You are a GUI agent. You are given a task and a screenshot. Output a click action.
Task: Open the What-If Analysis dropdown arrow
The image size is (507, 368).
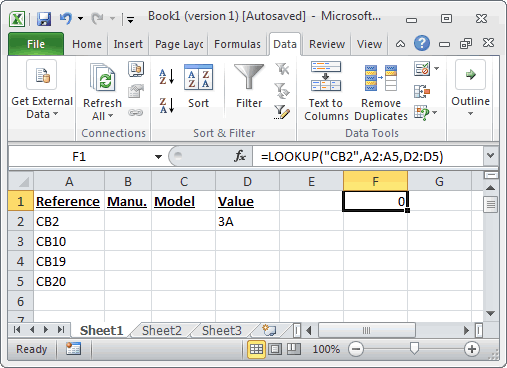pos(435,113)
